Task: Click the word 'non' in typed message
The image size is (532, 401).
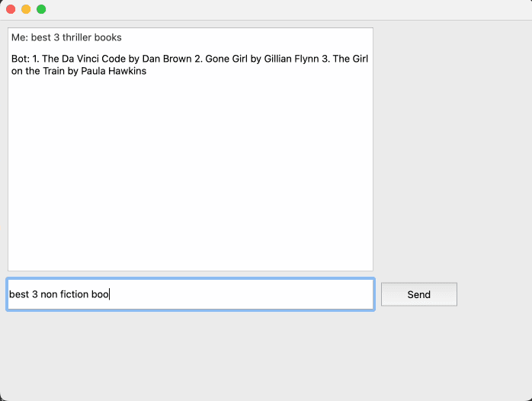Action: click(x=49, y=294)
